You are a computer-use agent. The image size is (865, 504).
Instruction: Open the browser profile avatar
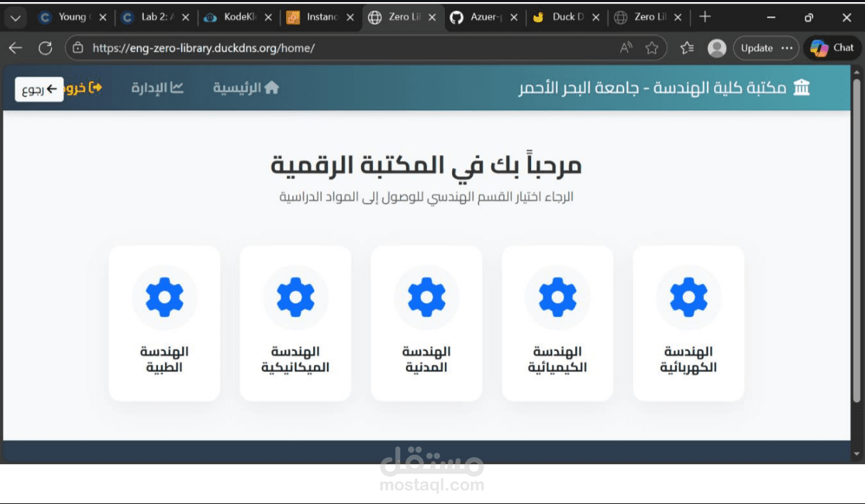tap(717, 48)
